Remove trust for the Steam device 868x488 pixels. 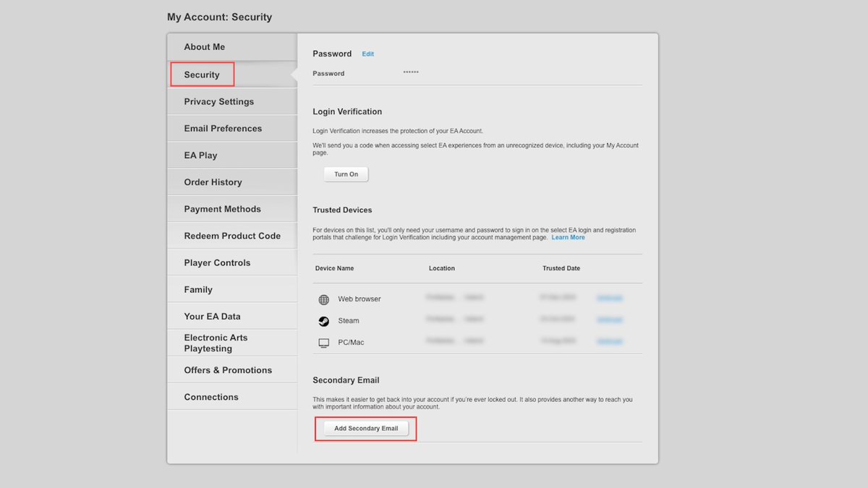click(609, 319)
